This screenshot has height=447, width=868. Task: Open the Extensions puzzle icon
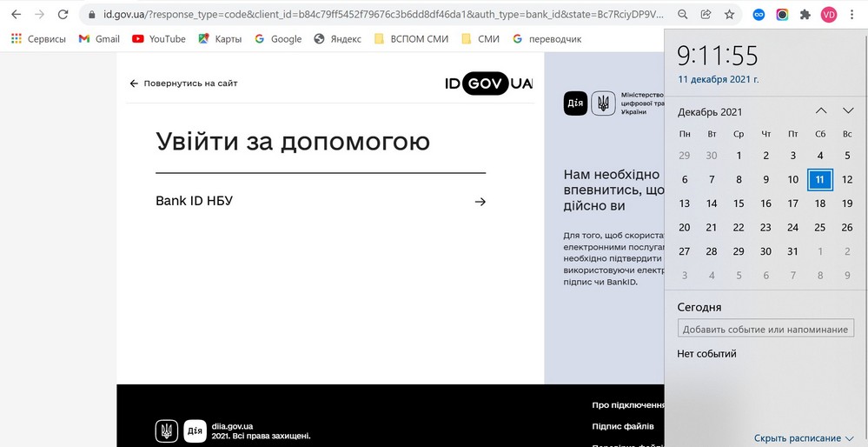tap(805, 15)
